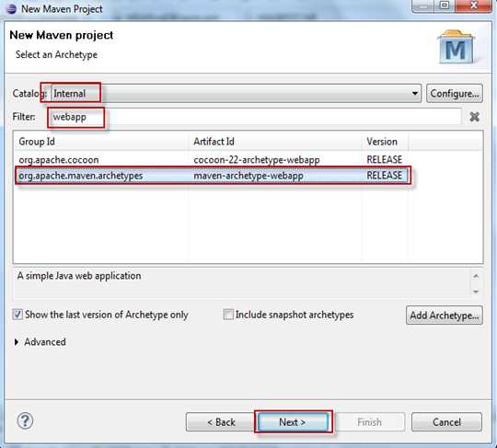Viewport: 497px width, 448px height.
Task: Close the New Maven Project window
Action: click(474, 6)
